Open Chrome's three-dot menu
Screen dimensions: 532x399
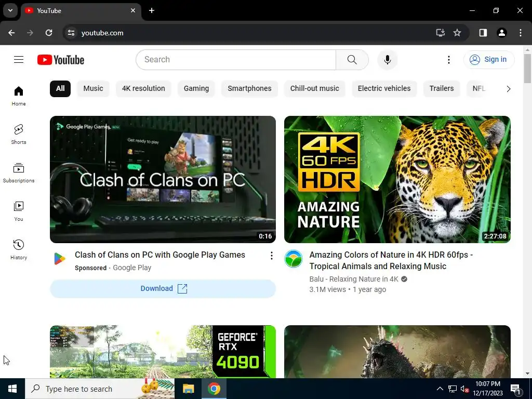pos(521,33)
